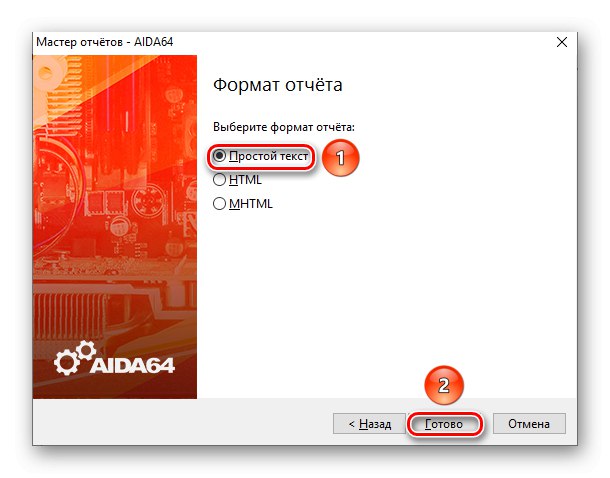The height and width of the screenshot is (478, 610).
Task: Click the HTML label text
Action: 245,180
